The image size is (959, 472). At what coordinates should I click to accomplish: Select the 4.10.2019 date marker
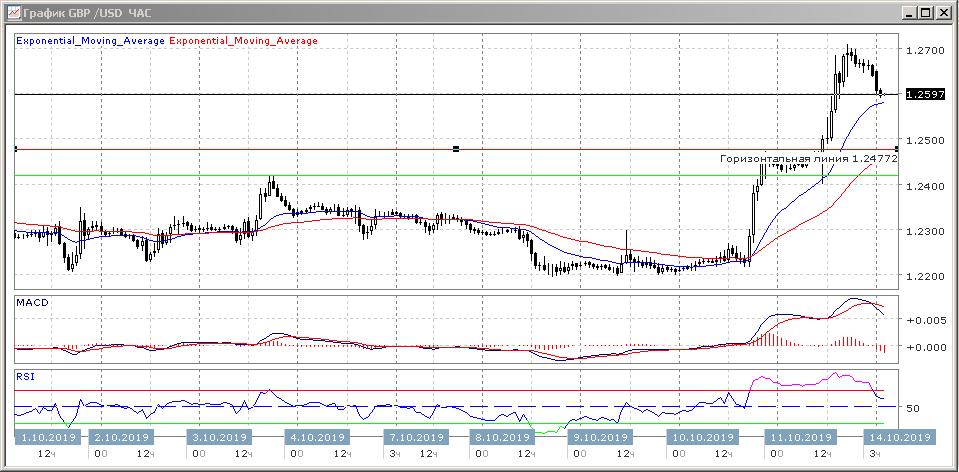(316, 437)
